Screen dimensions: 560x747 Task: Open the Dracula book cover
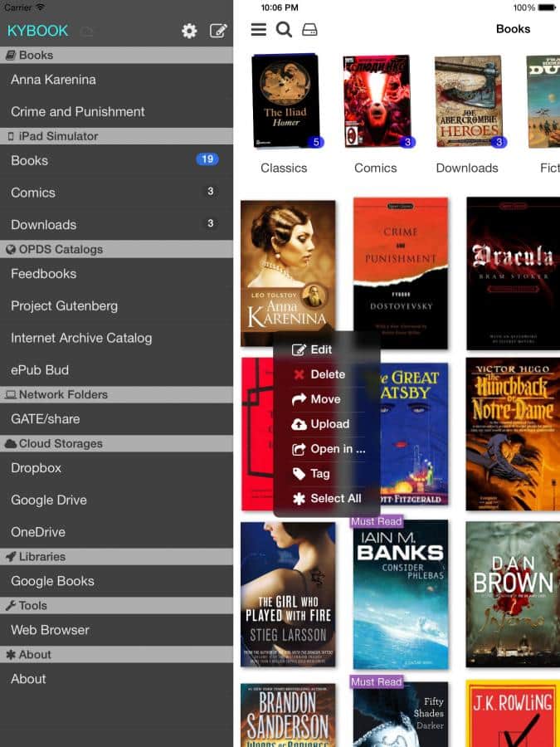(513, 272)
